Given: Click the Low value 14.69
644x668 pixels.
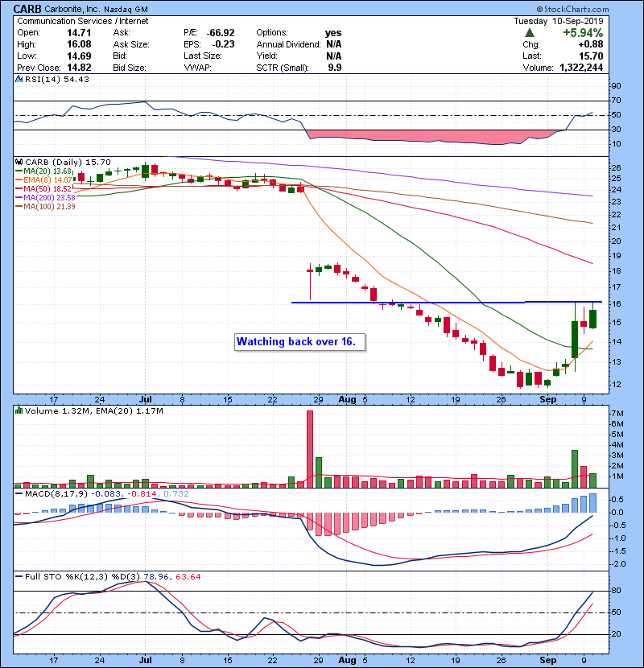Looking at the screenshot, I should [79, 56].
